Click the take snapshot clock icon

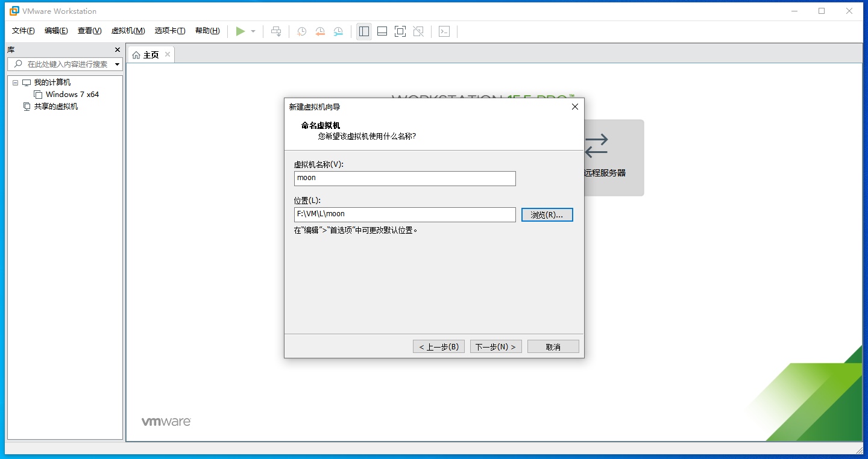[x=302, y=31]
